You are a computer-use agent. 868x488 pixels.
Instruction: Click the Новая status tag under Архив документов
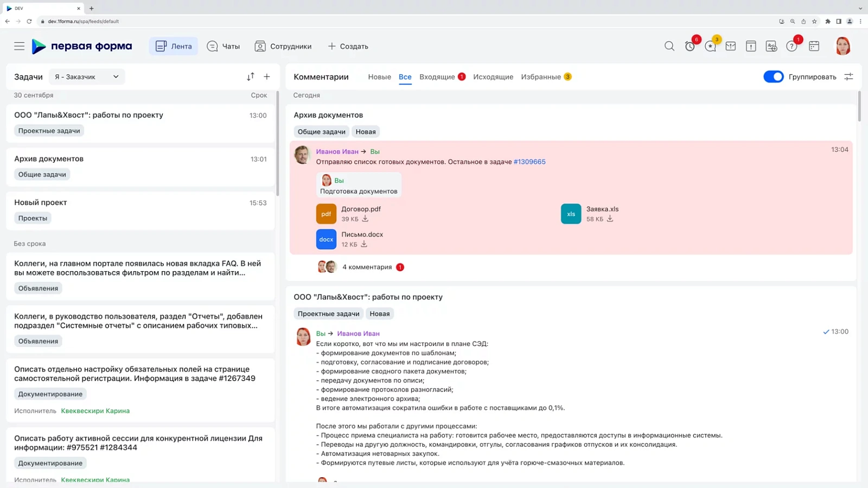366,131
